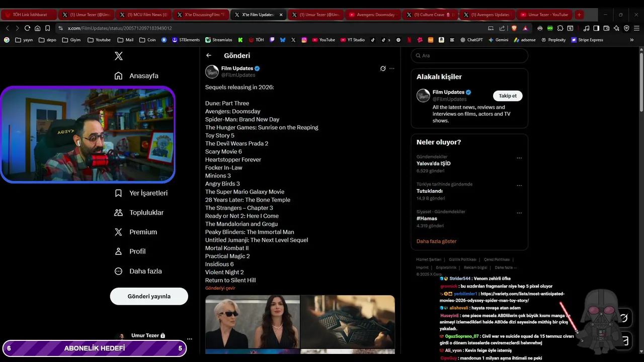Screen dimensions: 644x362
Task: Open the Leo AI sparkle icon
Action: click(616, 28)
